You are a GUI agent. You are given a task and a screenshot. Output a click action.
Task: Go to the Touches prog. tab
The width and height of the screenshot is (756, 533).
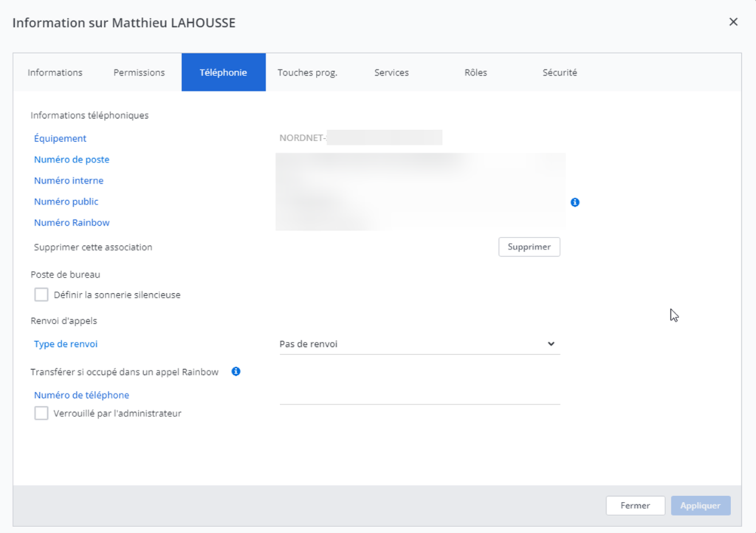(x=307, y=72)
